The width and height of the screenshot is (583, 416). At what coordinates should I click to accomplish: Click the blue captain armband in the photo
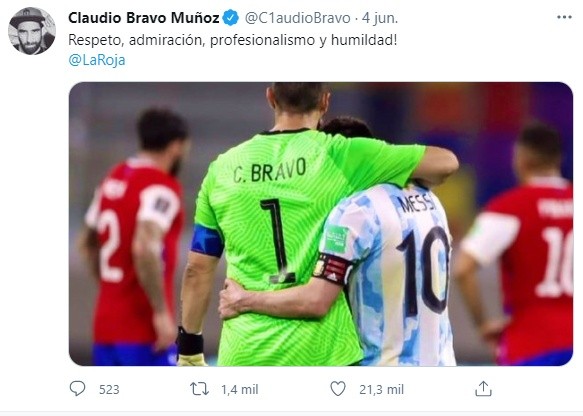207,241
